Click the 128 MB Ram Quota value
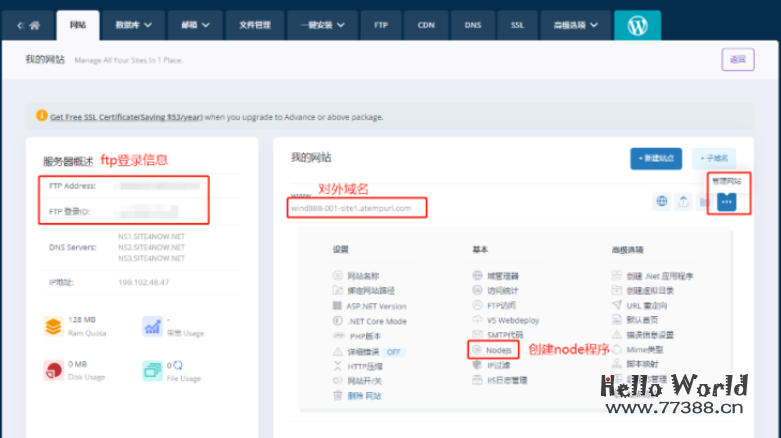This screenshot has width=781, height=438. [x=82, y=319]
